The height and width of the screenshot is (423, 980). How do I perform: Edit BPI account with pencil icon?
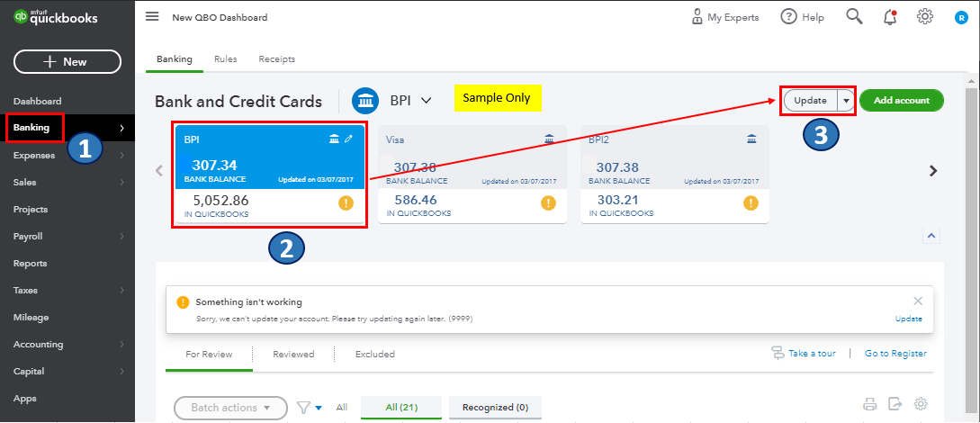[349, 139]
